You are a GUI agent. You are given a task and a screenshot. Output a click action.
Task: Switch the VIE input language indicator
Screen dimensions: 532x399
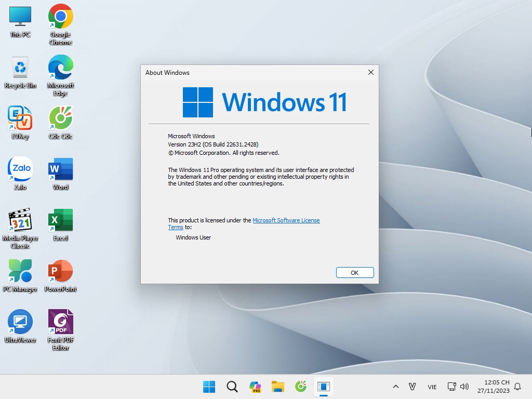point(432,387)
